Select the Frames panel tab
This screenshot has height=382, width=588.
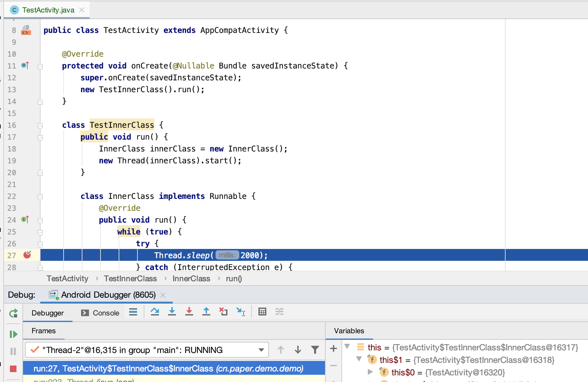44,331
